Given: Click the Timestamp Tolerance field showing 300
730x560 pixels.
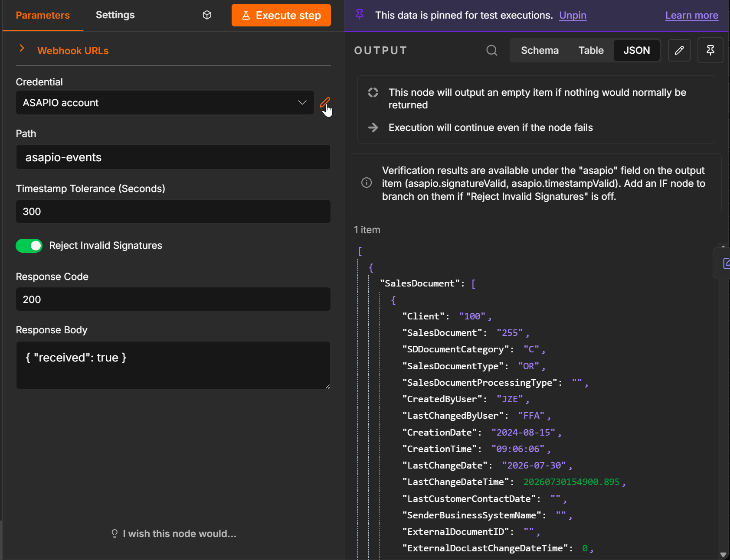Looking at the screenshot, I should pyautogui.click(x=173, y=212).
